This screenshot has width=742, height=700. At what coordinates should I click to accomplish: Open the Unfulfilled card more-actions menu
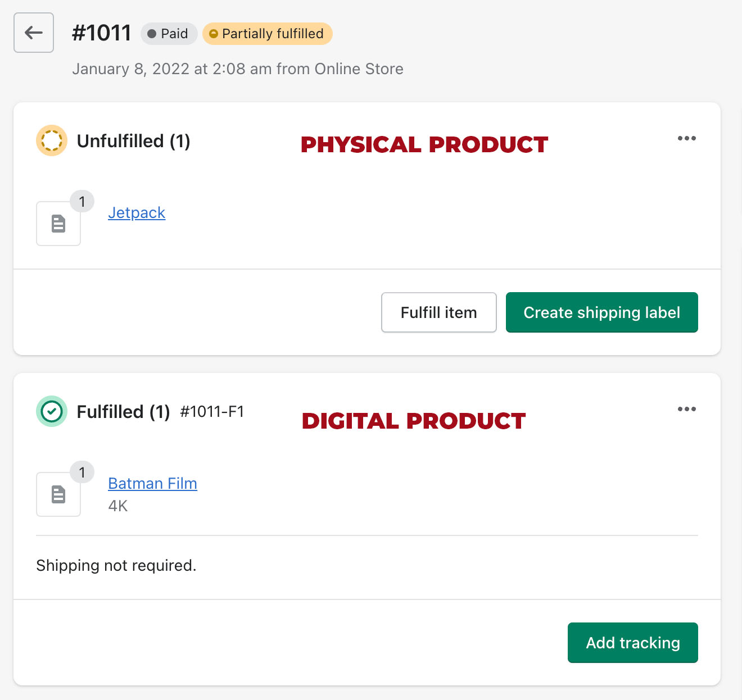click(686, 138)
